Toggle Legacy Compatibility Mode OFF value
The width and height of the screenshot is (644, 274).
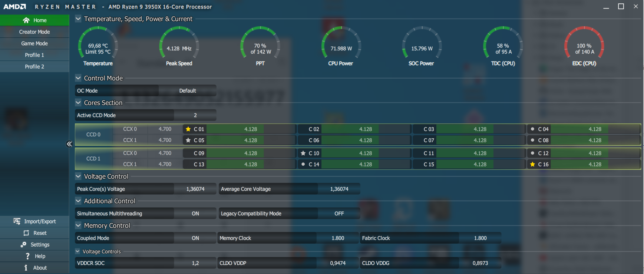pyautogui.click(x=339, y=214)
